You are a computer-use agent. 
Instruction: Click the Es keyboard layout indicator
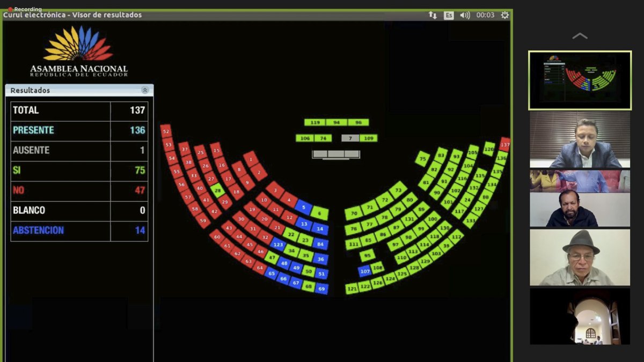coord(450,16)
